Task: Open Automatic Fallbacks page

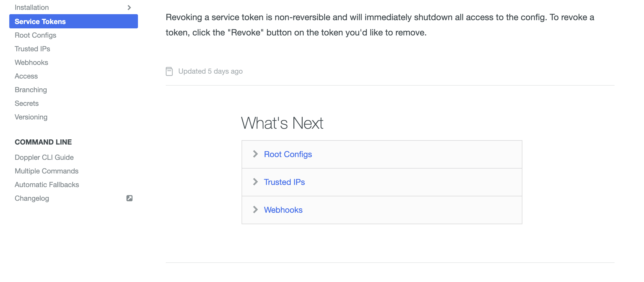Action: (47, 185)
